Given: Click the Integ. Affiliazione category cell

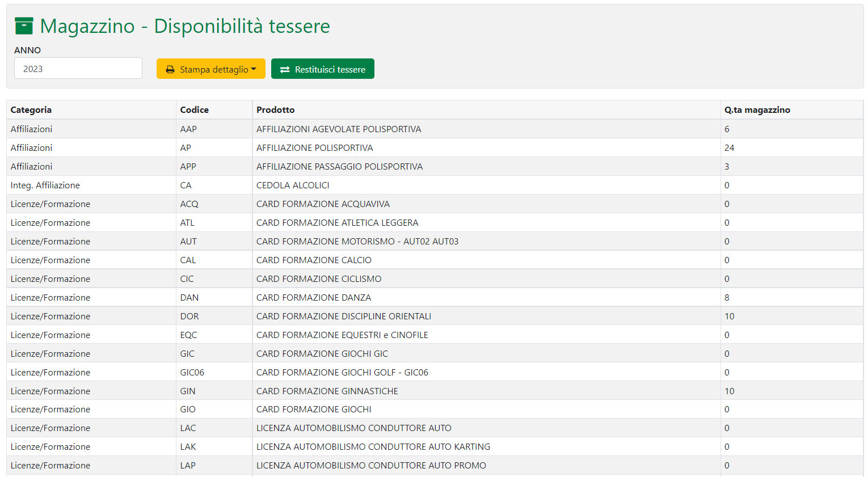Looking at the screenshot, I should pyautogui.click(x=45, y=185).
